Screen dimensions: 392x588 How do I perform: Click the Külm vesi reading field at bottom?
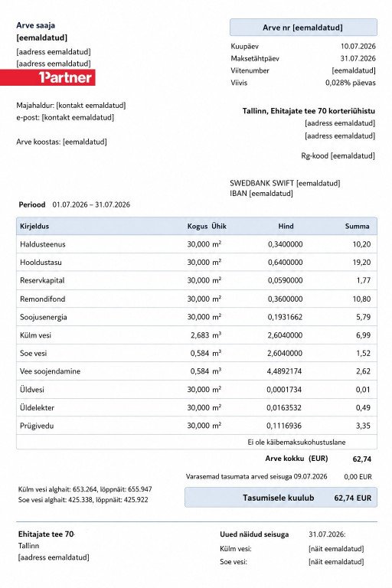click(x=336, y=549)
